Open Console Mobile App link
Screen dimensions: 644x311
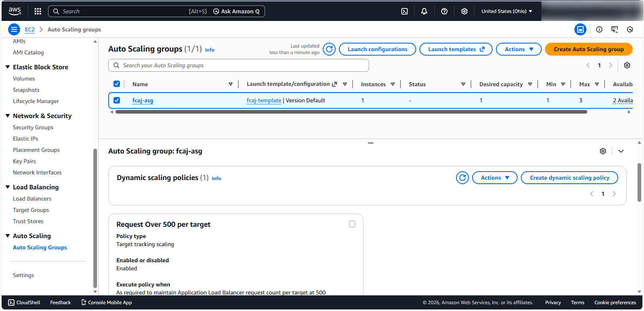[107, 303]
